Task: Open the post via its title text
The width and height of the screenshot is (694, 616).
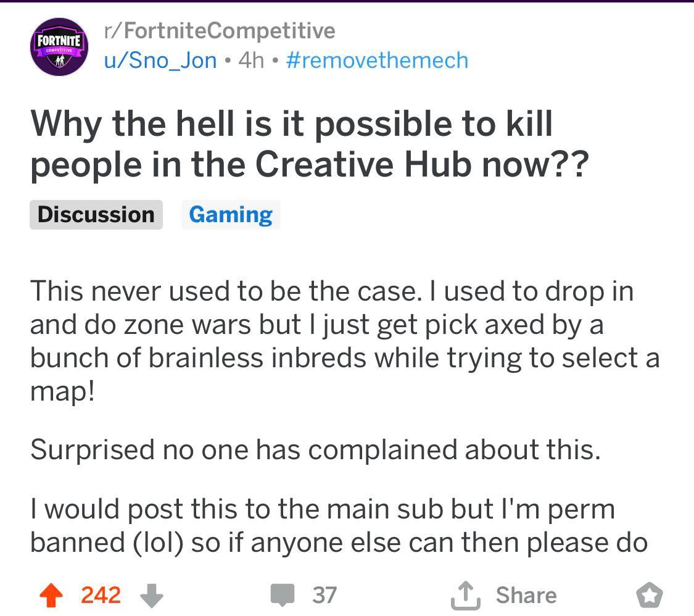Action: [x=308, y=142]
